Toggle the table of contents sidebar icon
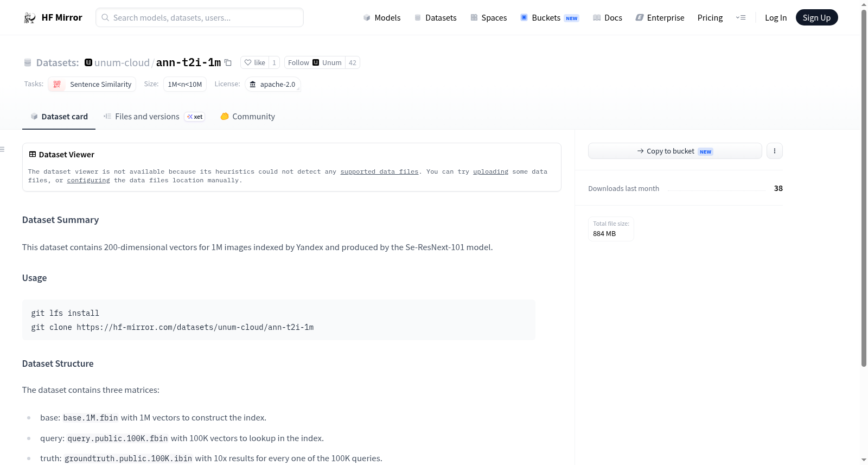868x465 pixels. tap(3, 149)
